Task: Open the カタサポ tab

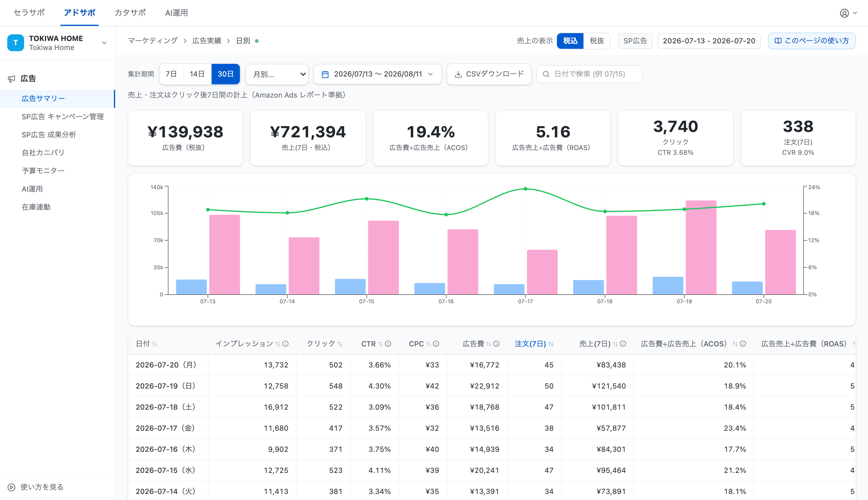Action: (x=130, y=13)
